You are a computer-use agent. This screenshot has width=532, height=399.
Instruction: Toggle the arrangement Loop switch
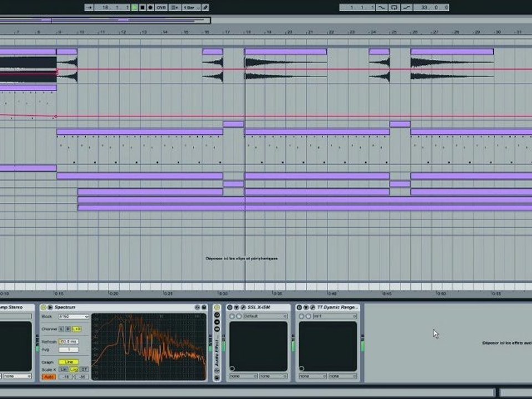click(x=394, y=7)
